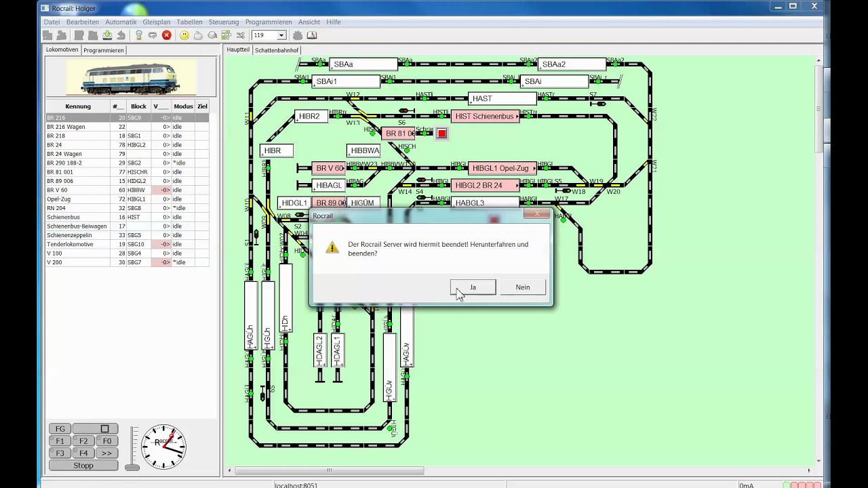Toggle the F4 function button
Screen dimensions: 868x488
tap(83, 453)
